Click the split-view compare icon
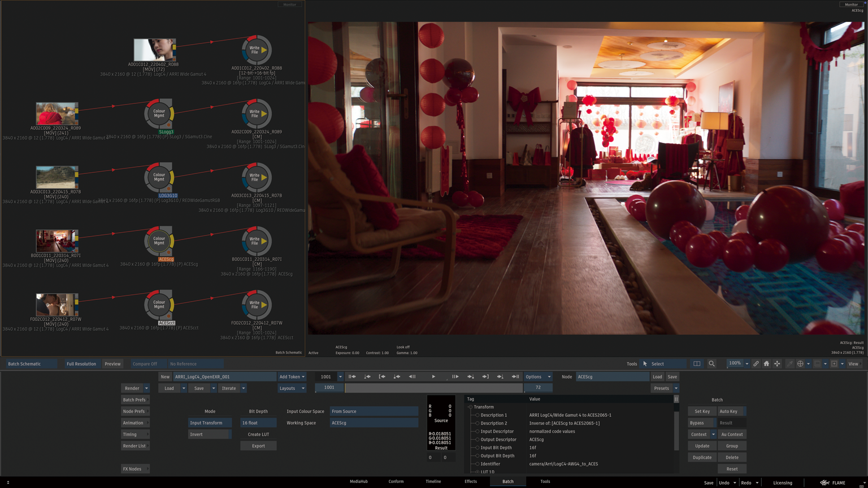This screenshot has width=868, height=488. (697, 364)
